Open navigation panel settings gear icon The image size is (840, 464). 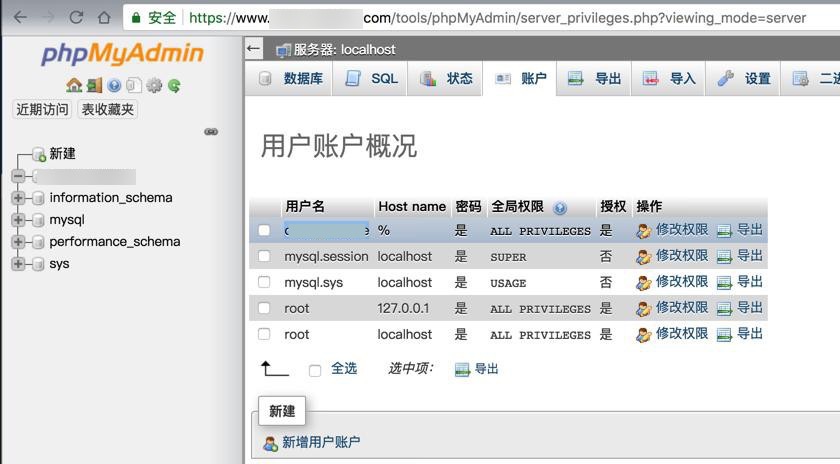pos(154,85)
